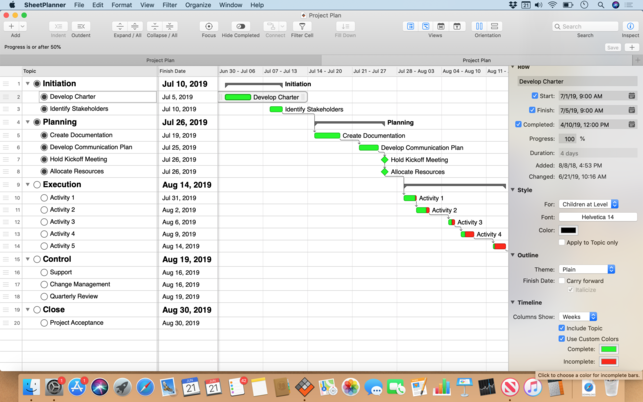Click the Collapse All icon
Screen dimensions: 643x402
tap(170, 26)
